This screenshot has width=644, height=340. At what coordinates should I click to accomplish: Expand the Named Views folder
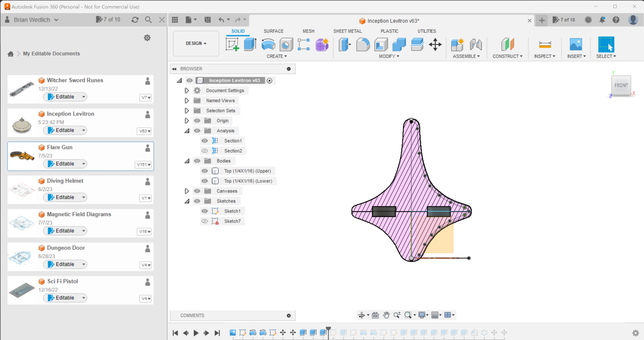[186, 100]
